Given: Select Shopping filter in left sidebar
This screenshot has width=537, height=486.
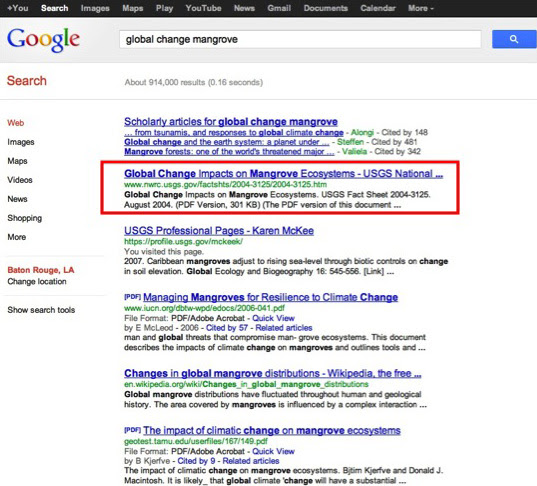Looking at the screenshot, I should (x=25, y=218).
